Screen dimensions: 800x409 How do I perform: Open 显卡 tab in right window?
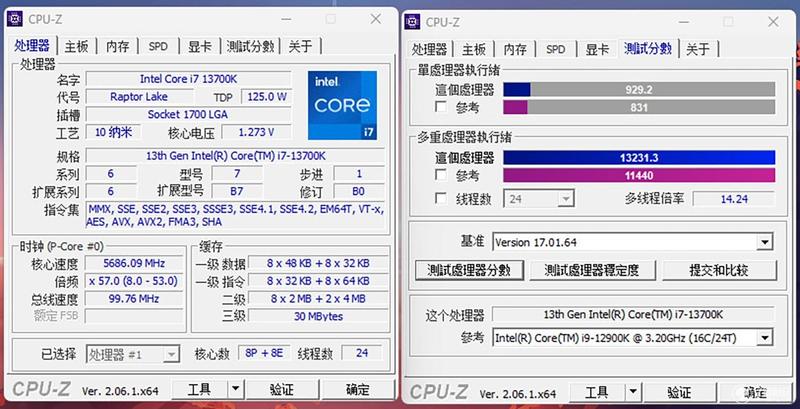tap(597, 49)
